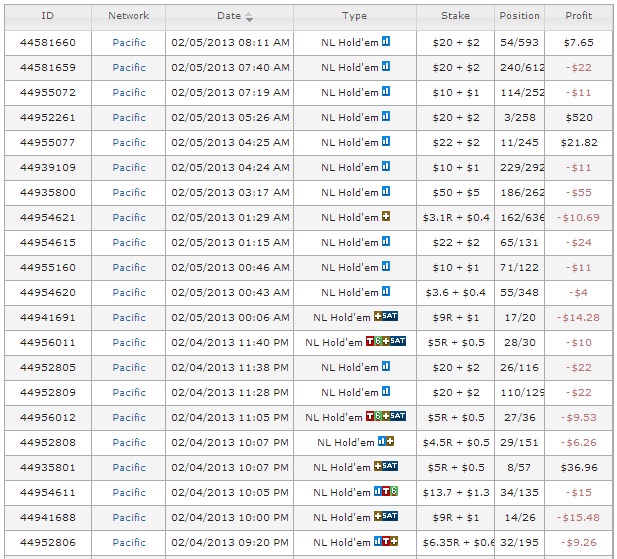Click the SAT badge in row 44941688
617x559 pixels.
pos(390,516)
